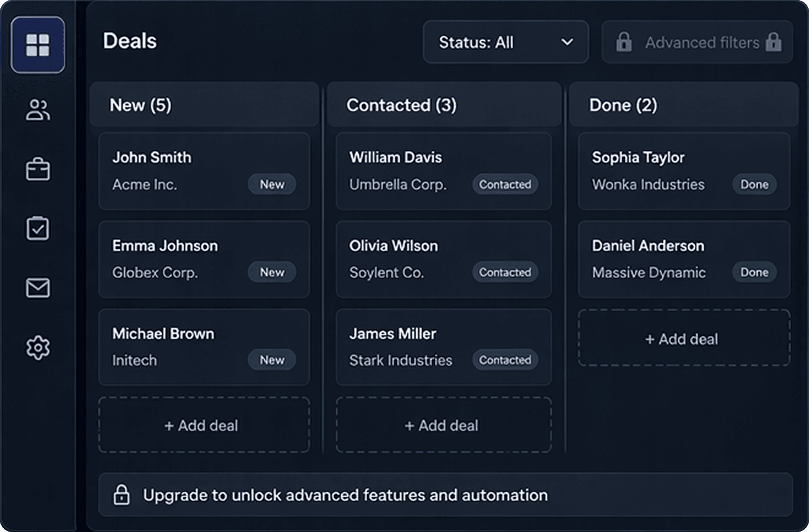Viewport: 809px width, 532px height.
Task: Expand the Status: All dropdown
Action: point(506,42)
